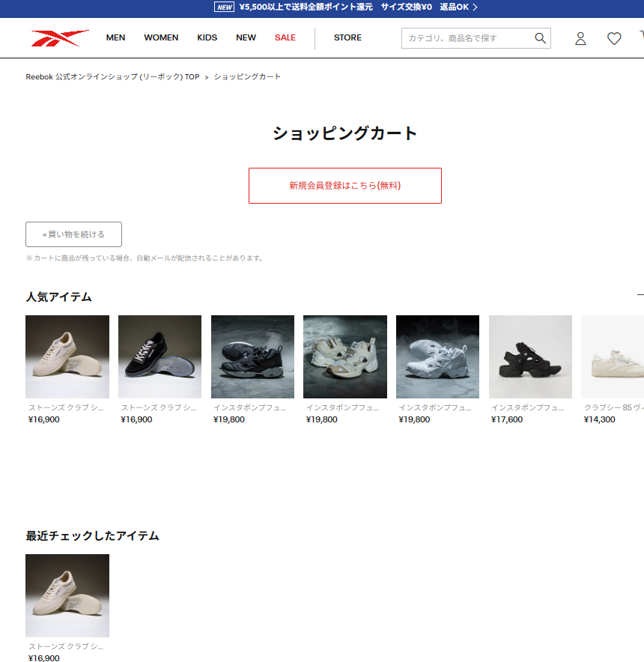The image size is (644, 662).
Task: Select the NEW menu item
Action: 246,37
